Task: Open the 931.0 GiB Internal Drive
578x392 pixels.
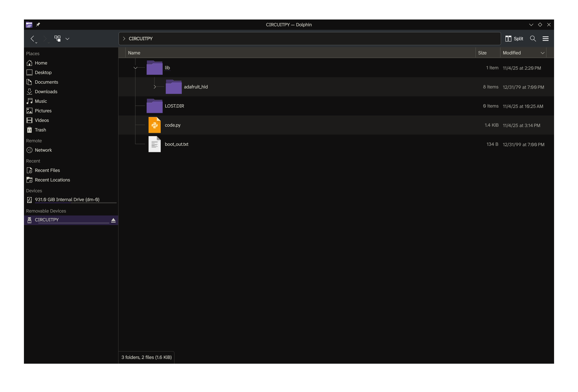Action: (x=67, y=199)
